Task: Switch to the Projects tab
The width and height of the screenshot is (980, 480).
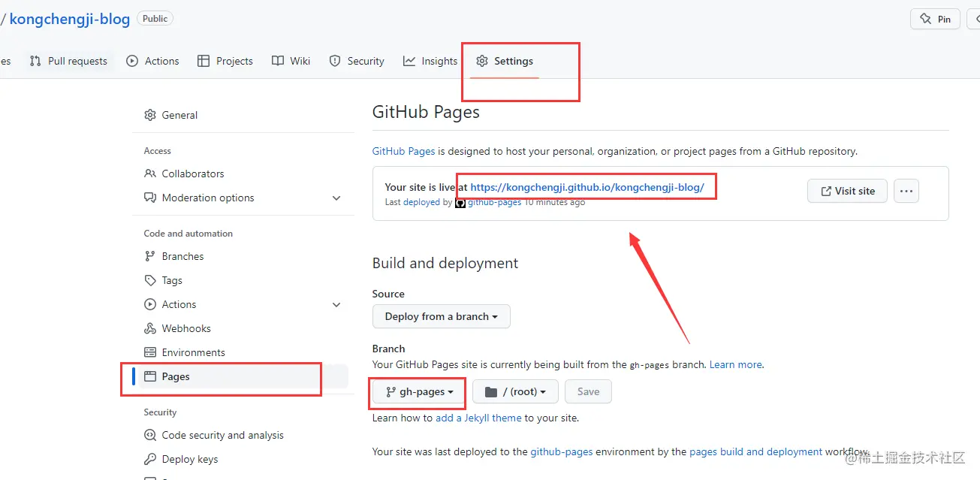Action: pyautogui.click(x=225, y=61)
